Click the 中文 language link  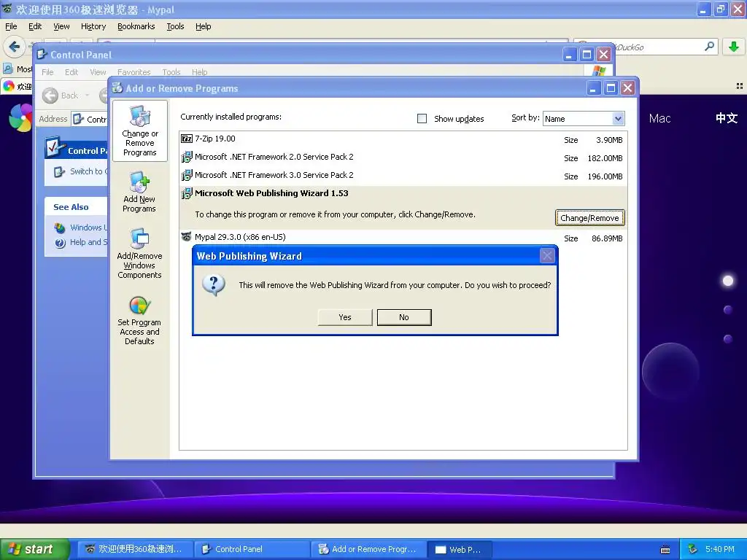727,117
